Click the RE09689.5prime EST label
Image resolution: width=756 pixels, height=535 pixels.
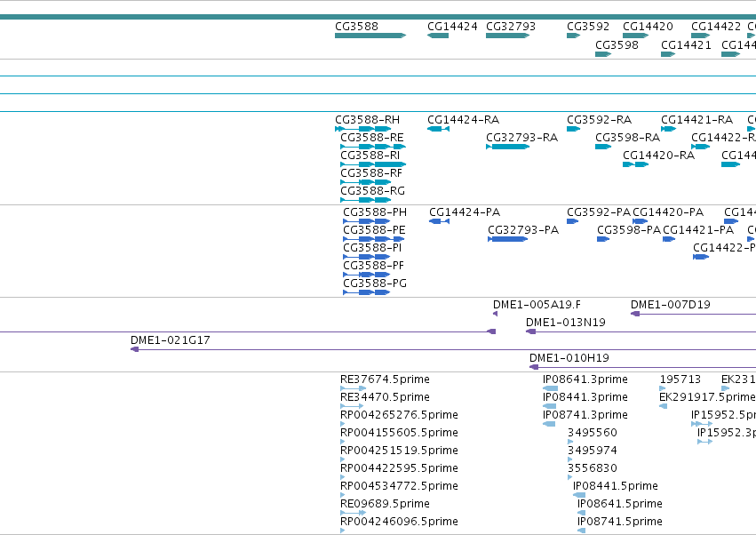click(x=385, y=504)
